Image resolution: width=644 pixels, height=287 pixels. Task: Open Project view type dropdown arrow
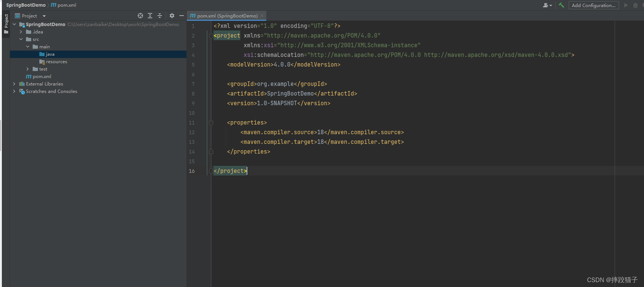point(44,16)
